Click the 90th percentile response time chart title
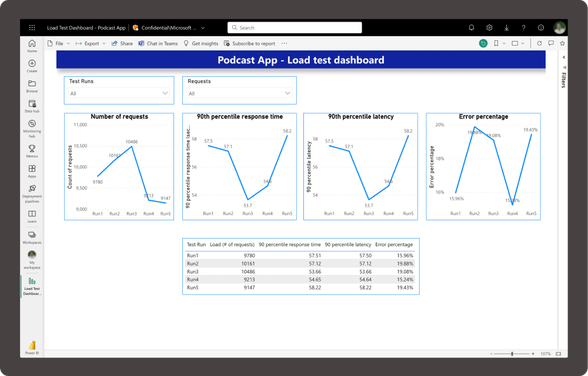Screen dimensions: 588x376 tap(240, 117)
